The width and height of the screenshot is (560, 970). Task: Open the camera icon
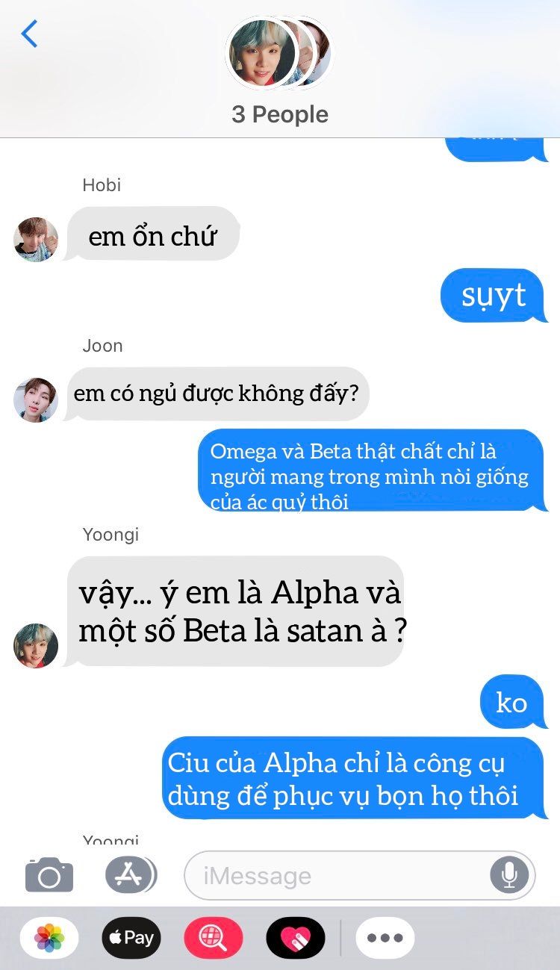(49, 875)
